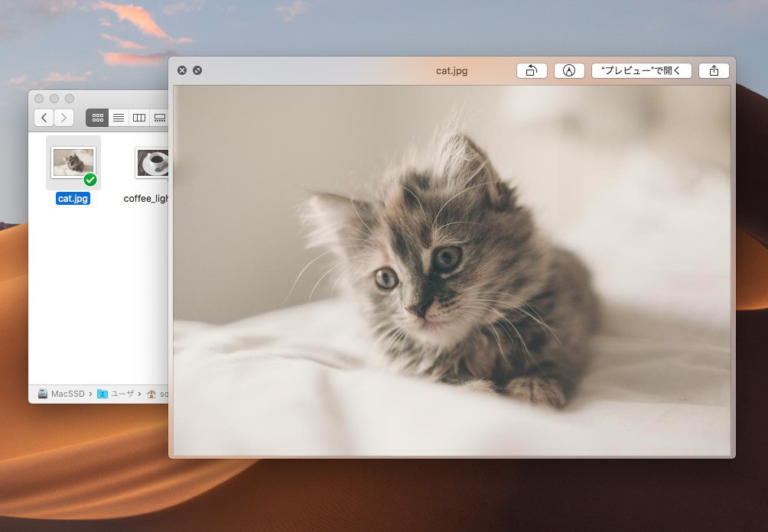
Task: Close the Quick Look preview window
Action: (x=182, y=70)
